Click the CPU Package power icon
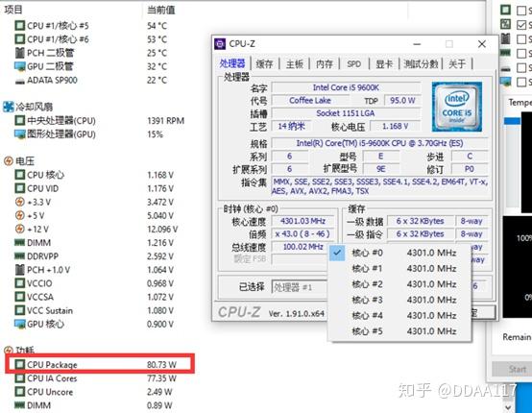 coord(20,364)
